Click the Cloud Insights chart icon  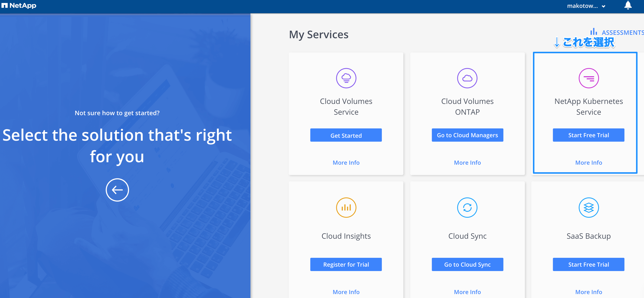pos(346,207)
